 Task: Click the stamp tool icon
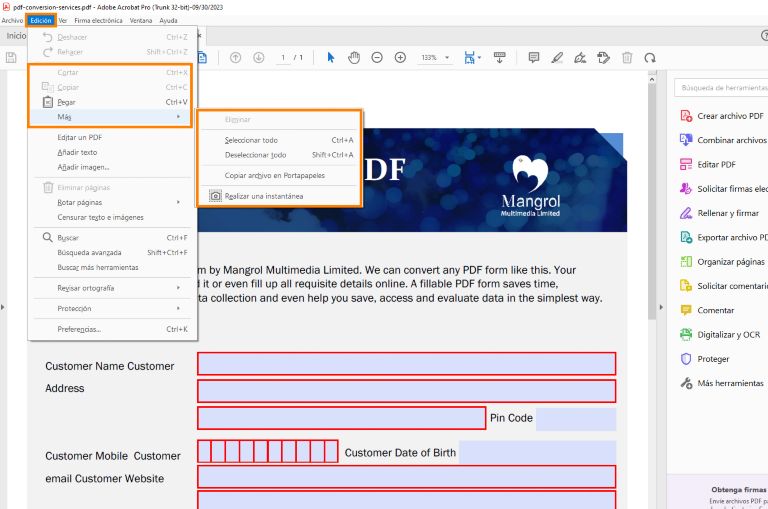click(603, 58)
